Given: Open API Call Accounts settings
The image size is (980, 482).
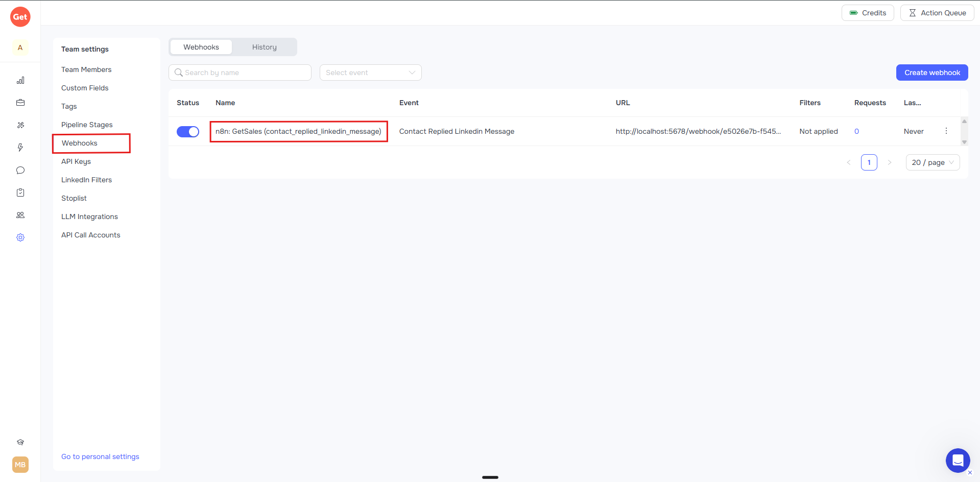Looking at the screenshot, I should pos(91,235).
